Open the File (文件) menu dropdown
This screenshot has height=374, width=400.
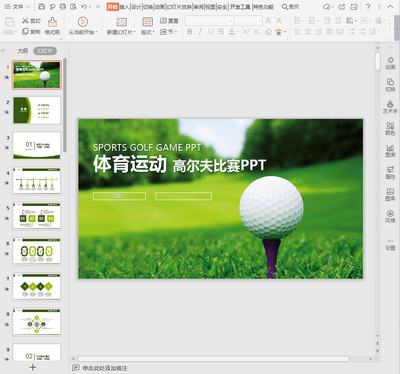coord(17,7)
